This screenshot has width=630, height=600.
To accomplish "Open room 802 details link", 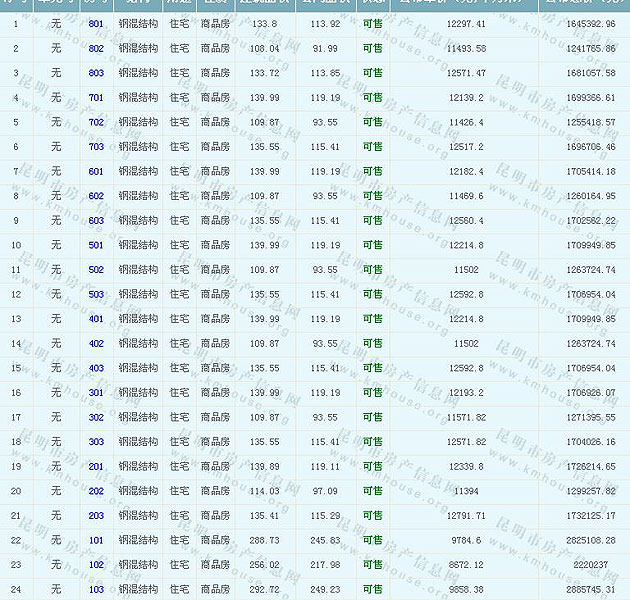I will pyautogui.click(x=96, y=48).
